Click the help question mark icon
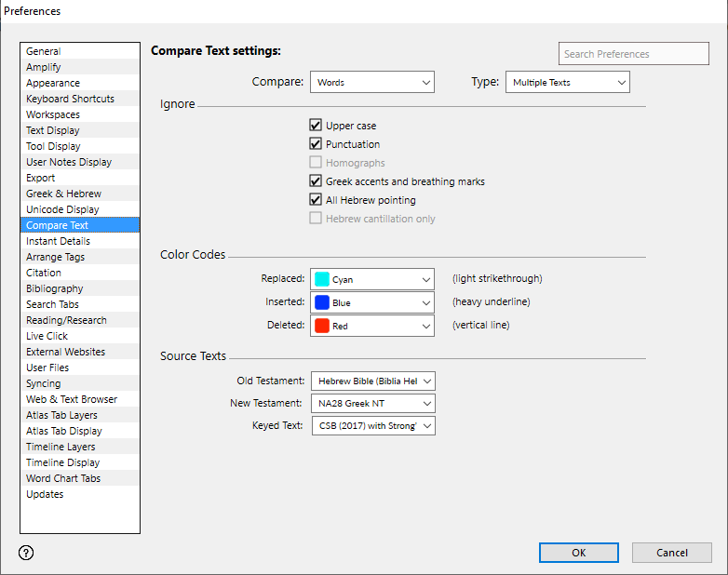This screenshot has height=575, width=728. 26,553
